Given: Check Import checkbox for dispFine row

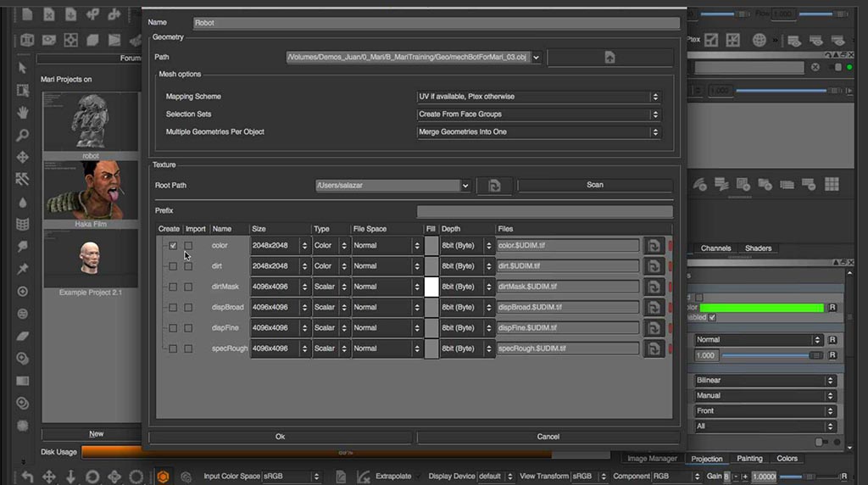Looking at the screenshot, I should coord(188,328).
